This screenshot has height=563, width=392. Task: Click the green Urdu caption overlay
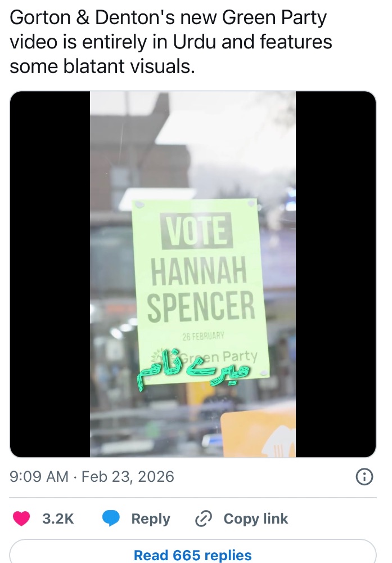point(193,372)
